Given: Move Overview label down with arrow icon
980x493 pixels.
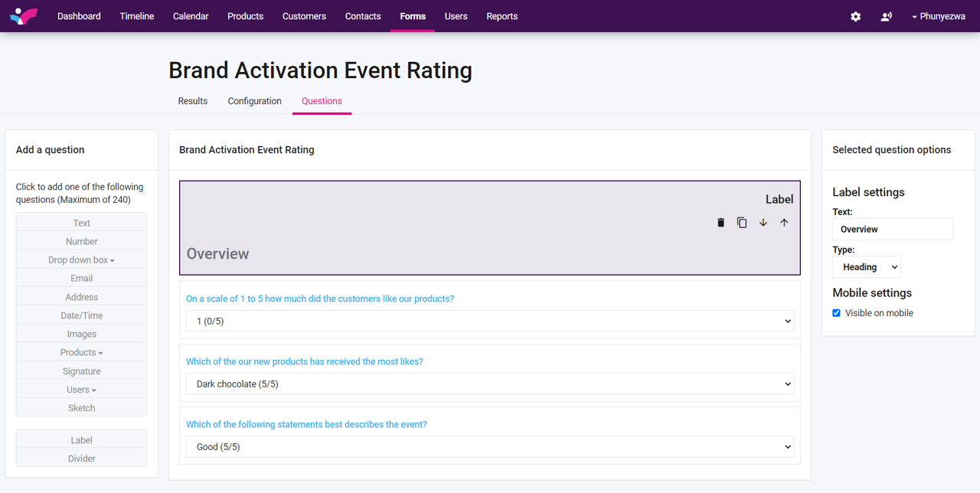Looking at the screenshot, I should pos(763,223).
